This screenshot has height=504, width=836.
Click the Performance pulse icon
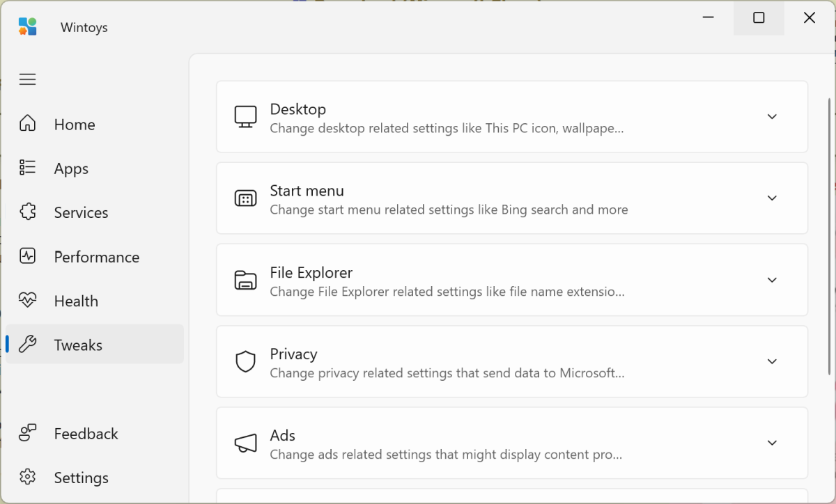pos(28,256)
